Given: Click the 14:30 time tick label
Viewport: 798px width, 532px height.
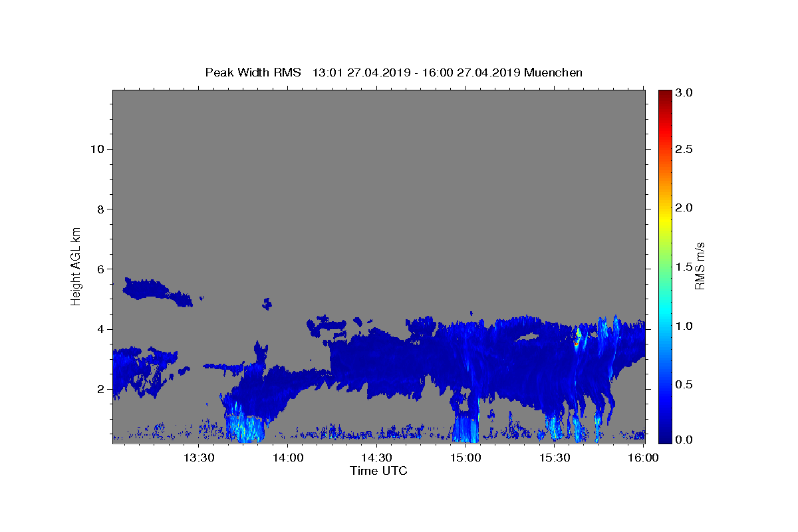Looking at the screenshot, I should [376, 458].
